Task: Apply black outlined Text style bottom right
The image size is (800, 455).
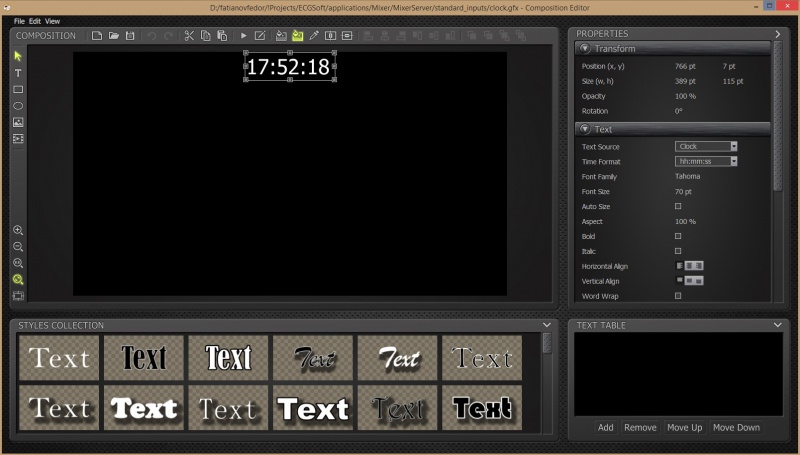Action: 482,408
